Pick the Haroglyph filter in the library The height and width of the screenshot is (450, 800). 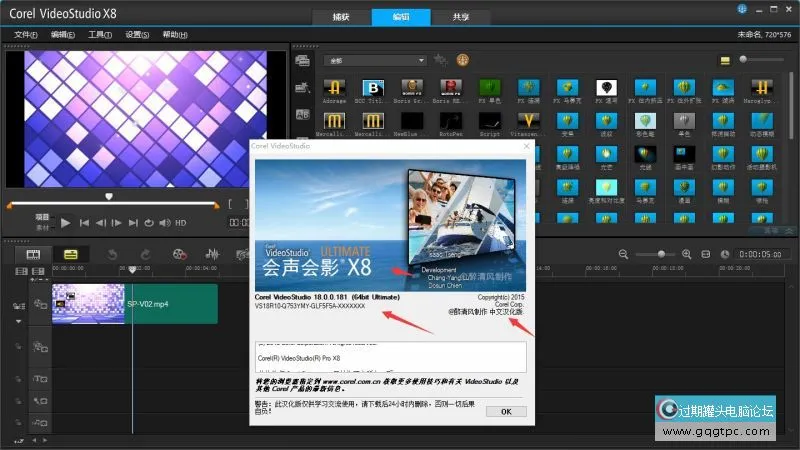pos(761,88)
